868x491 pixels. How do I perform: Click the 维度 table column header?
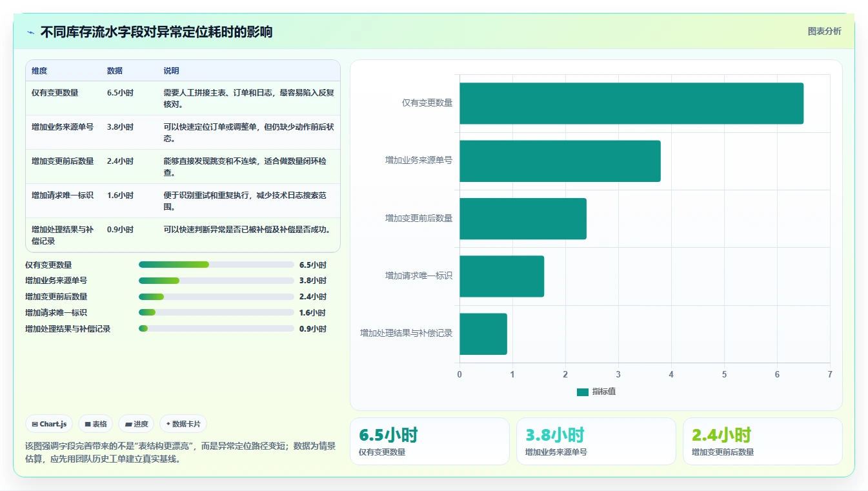[x=39, y=71]
